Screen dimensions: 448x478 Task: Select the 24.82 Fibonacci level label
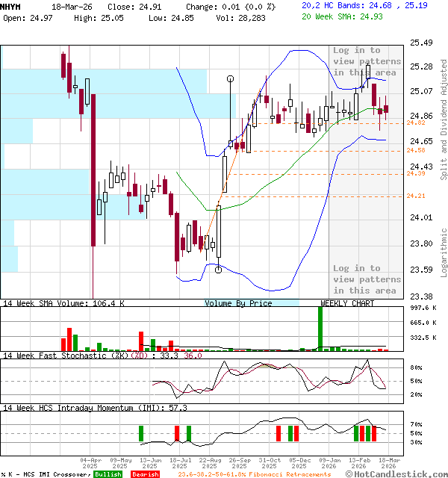(x=416, y=122)
